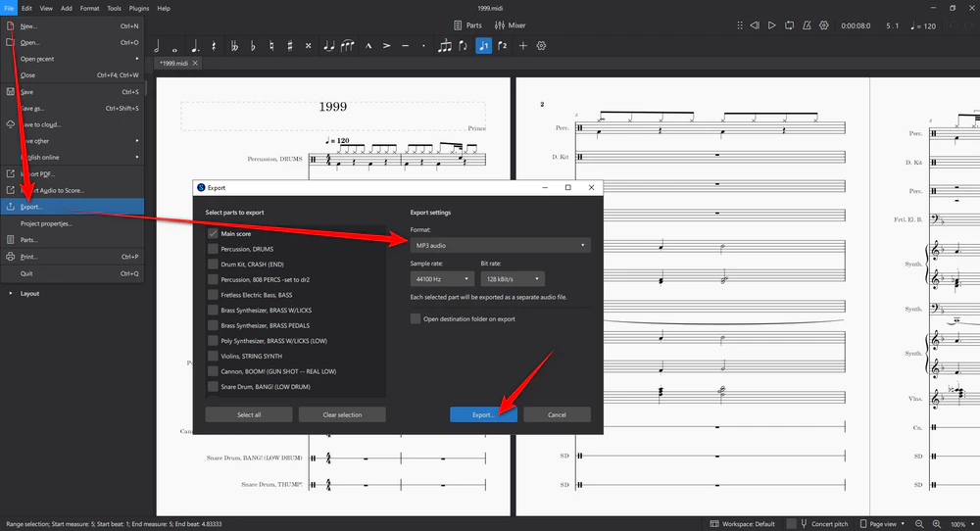The image size is (980, 531).
Task: Enable Open destination folder on export
Action: coord(415,318)
